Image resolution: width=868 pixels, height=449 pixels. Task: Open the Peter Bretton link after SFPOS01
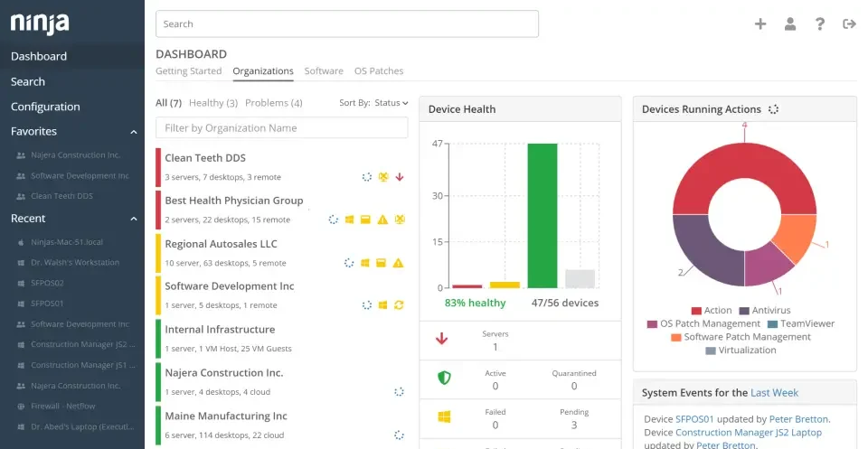click(x=798, y=419)
